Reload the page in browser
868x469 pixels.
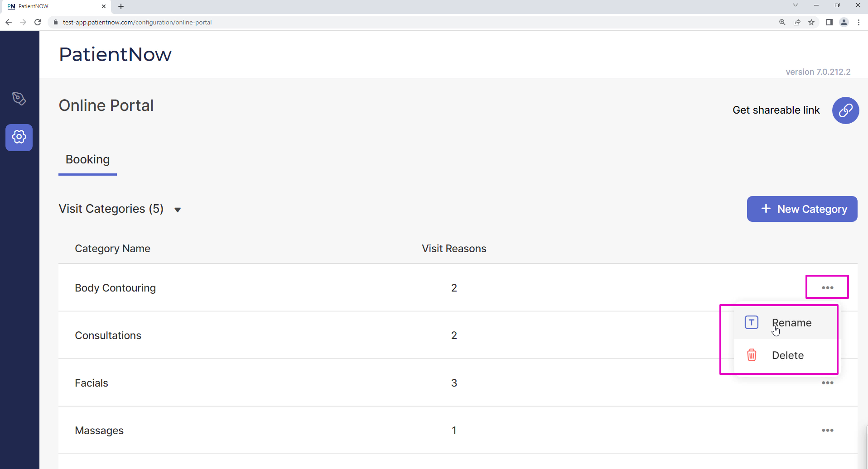[x=38, y=22]
